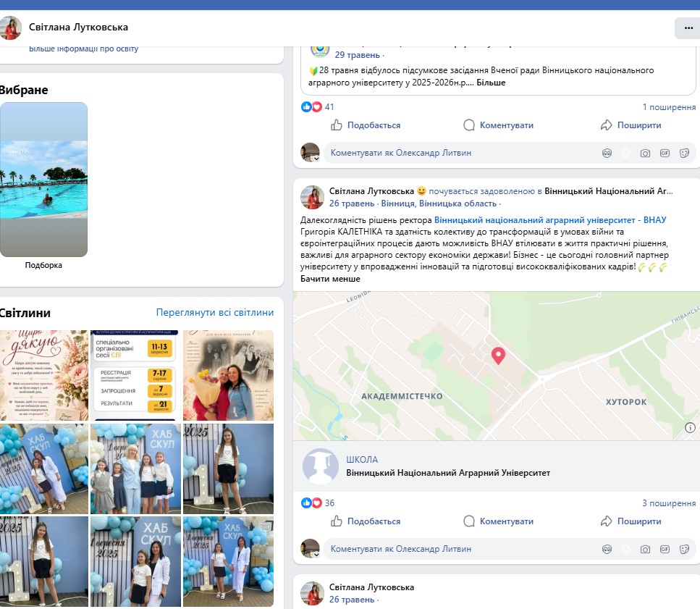Open map info icon
The image size is (700, 609).
click(x=690, y=428)
